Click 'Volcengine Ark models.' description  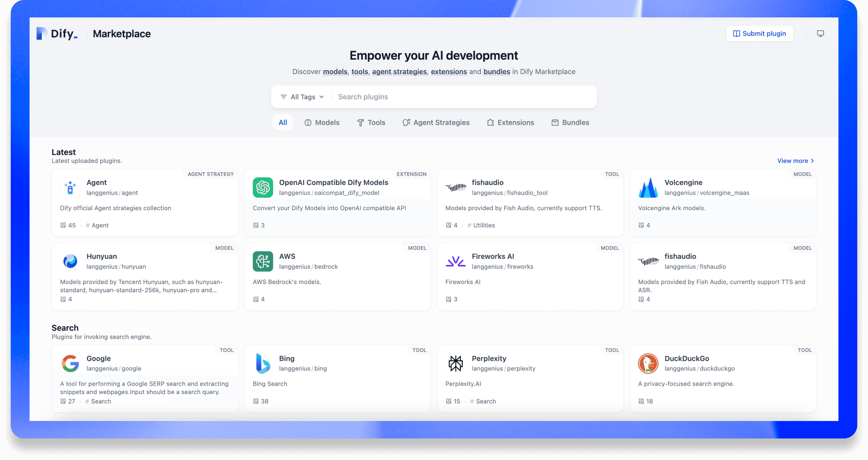(x=671, y=208)
